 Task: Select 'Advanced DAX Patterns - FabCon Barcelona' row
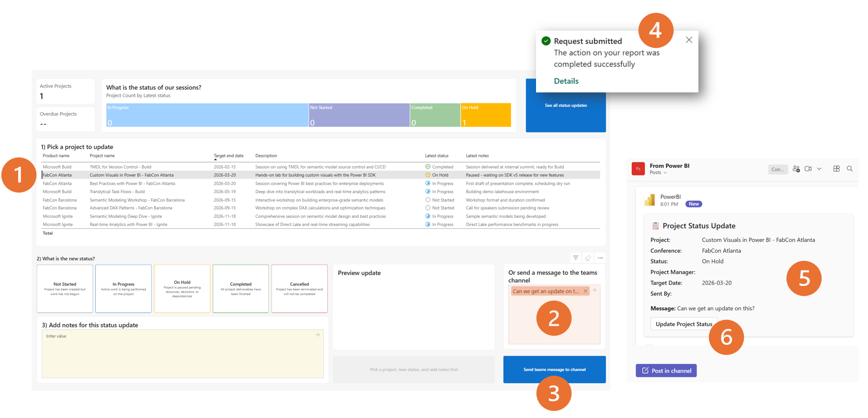pyautogui.click(x=320, y=208)
